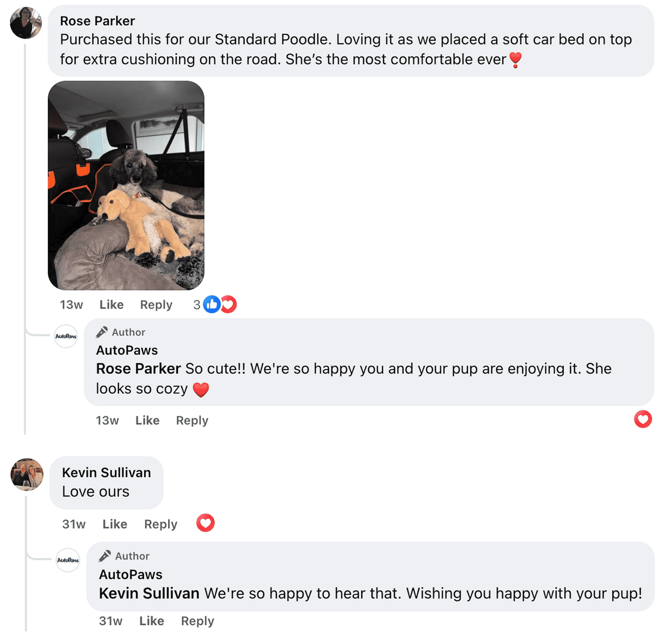The width and height of the screenshot is (672, 634).
Task: Like AutoPaws' reply to Kevin Sullivan
Action: pos(151,621)
